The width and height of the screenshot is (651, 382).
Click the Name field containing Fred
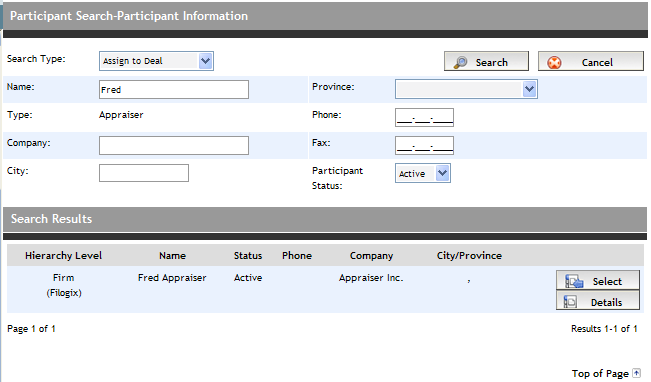(x=174, y=89)
